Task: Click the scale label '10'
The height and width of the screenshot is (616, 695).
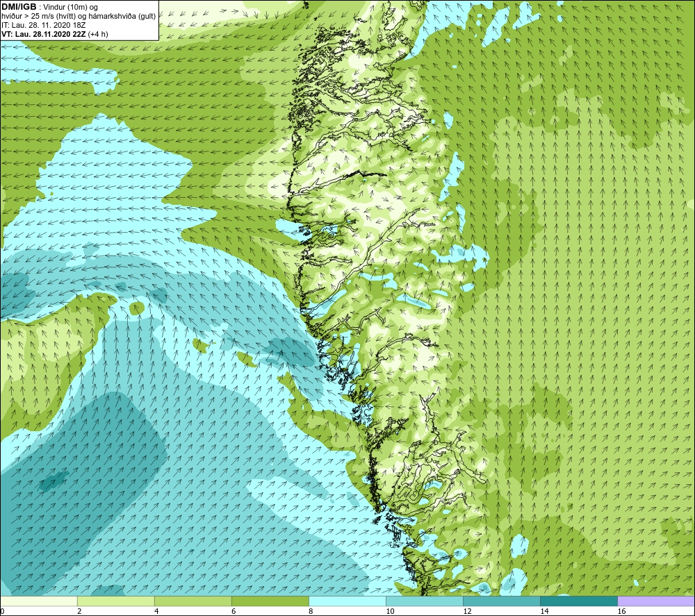Action: (390, 611)
